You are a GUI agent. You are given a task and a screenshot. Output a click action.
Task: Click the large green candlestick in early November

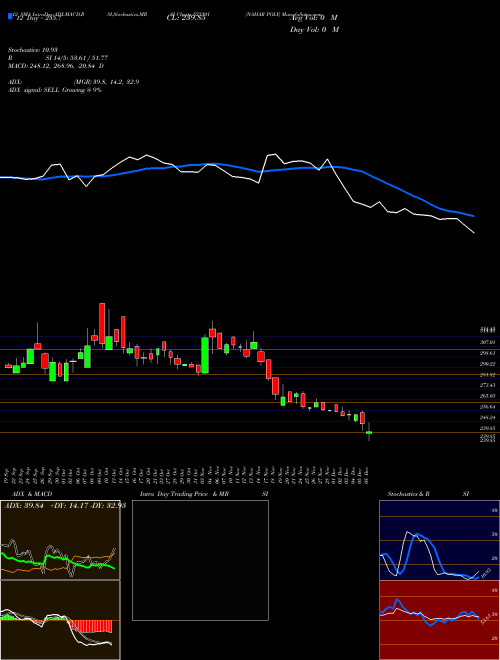click(205, 355)
